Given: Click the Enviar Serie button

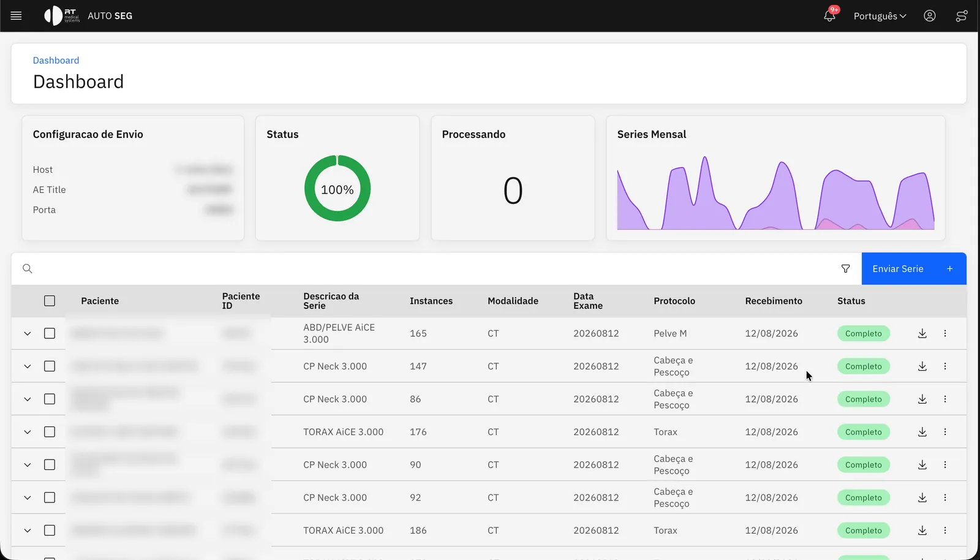Looking at the screenshot, I should coord(914,268).
